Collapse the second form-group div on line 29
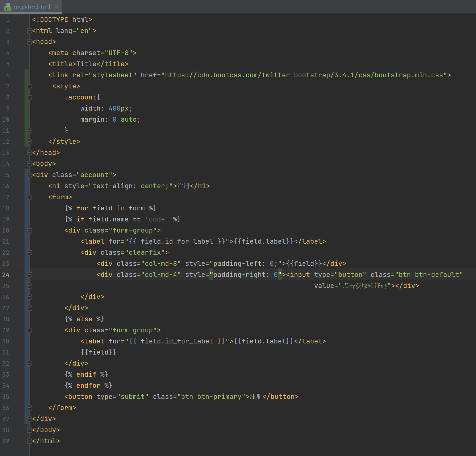The image size is (476, 456). point(30,330)
